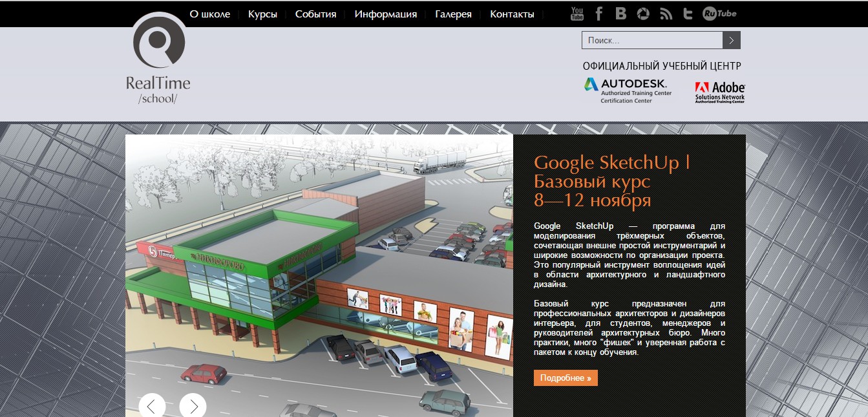Go to the next slide arrow
868x417 pixels.
(193, 405)
